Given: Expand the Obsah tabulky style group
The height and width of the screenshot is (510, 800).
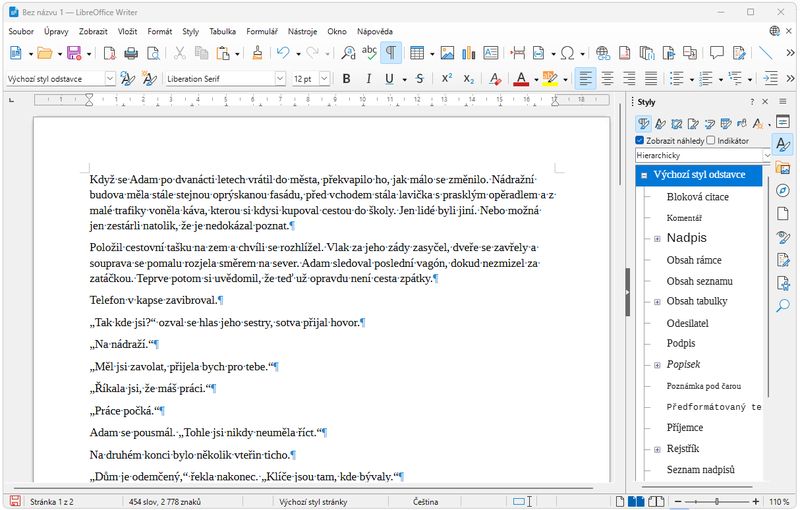Looking at the screenshot, I should [x=657, y=302].
